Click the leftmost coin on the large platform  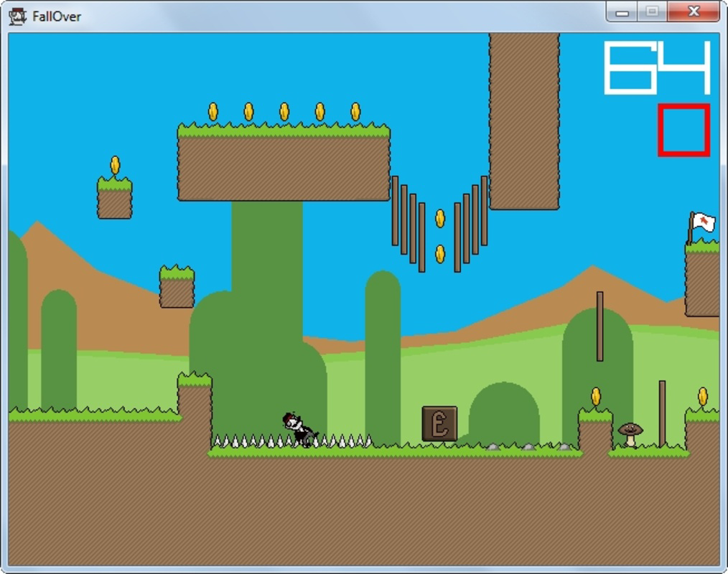pyautogui.click(x=213, y=112)
